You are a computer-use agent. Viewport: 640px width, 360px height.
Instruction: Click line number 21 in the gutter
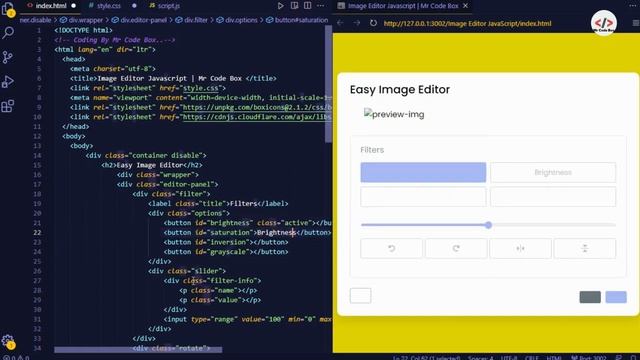tap(37, 223)
